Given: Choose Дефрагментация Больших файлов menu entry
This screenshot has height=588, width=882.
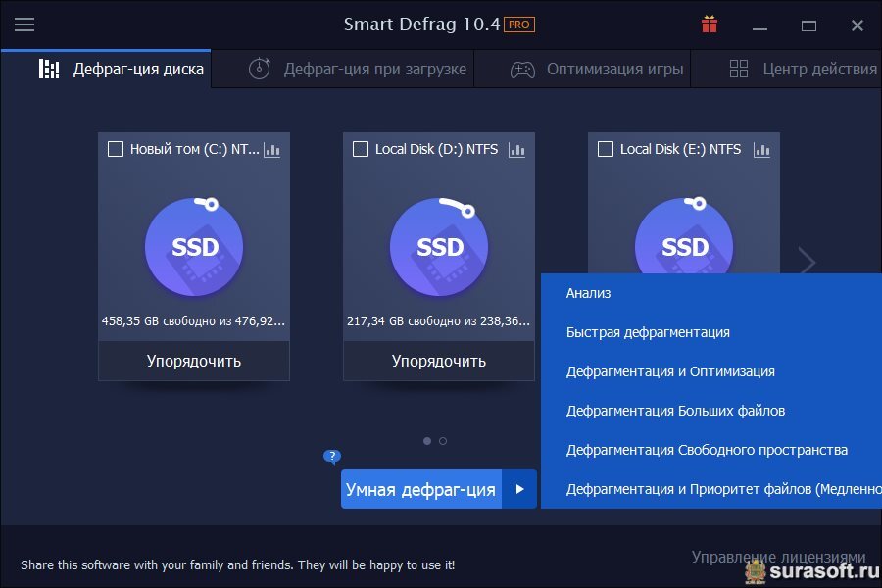Looking at the screenshot, I should pos(711,411).
